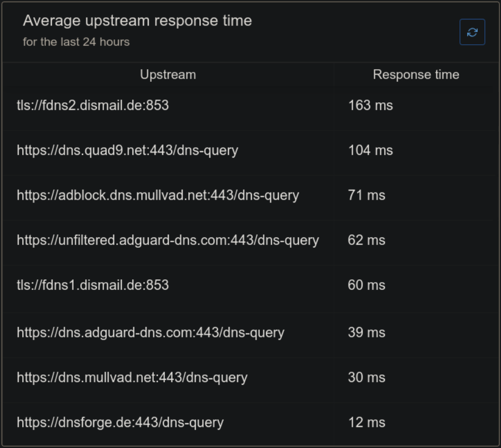Select the dns.quad9.net upstream entry

[127, 150]
